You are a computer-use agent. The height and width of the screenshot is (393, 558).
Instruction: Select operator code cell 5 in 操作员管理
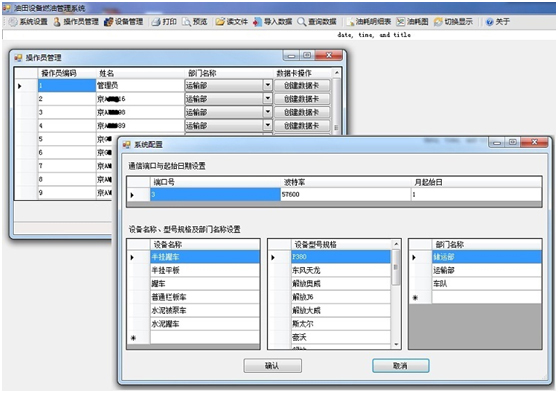67,139
